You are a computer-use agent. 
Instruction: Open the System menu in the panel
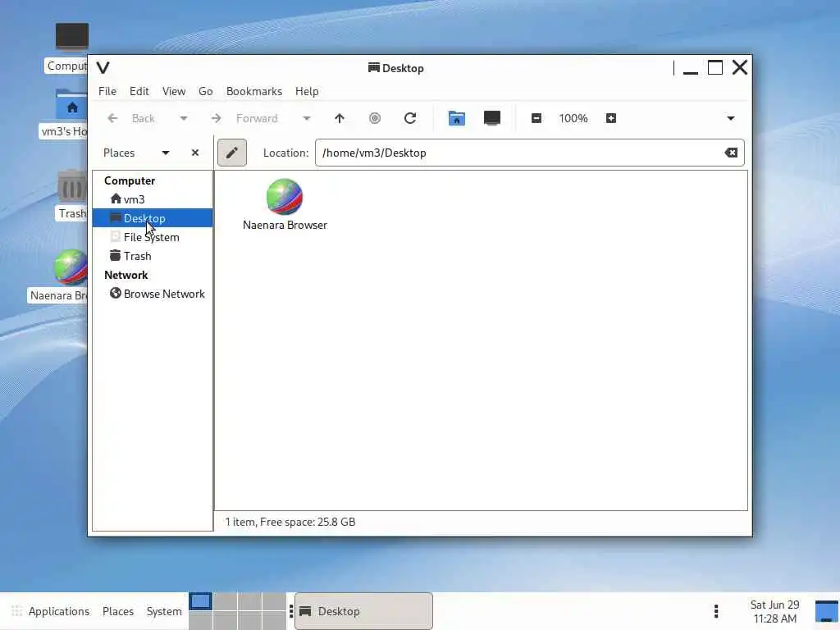click(164, 611)
